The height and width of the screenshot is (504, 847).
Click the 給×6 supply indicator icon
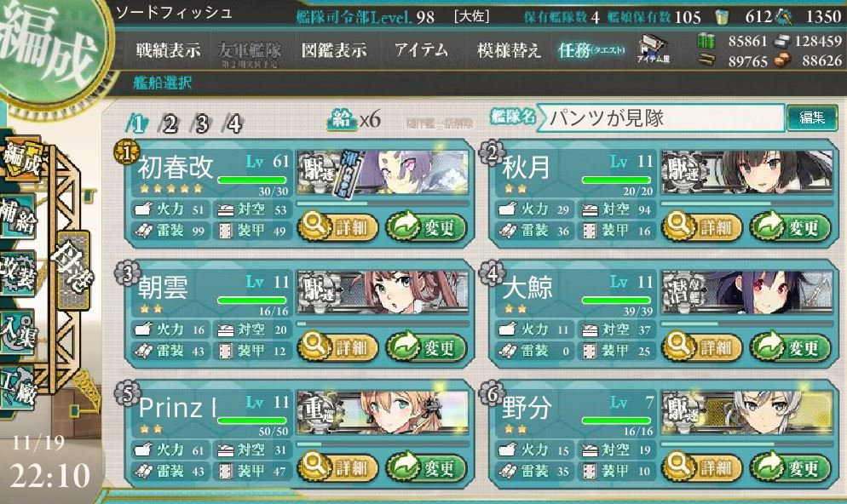(x=354, y=119)
